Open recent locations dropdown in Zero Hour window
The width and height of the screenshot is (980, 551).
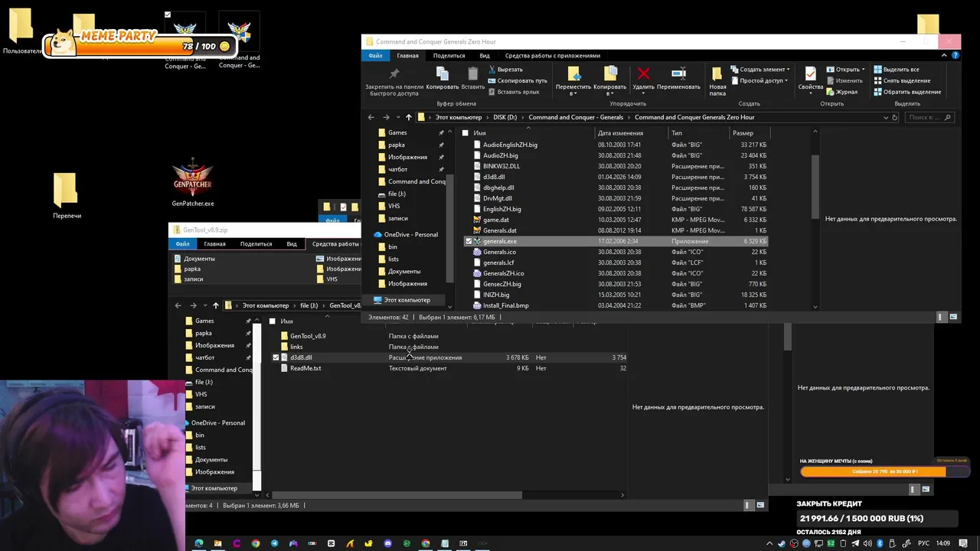click(398, 117)
